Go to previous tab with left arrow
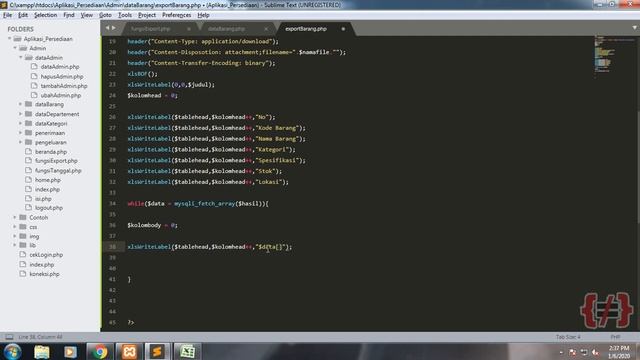The image size is (640, 360). click(x=107, y=28)
